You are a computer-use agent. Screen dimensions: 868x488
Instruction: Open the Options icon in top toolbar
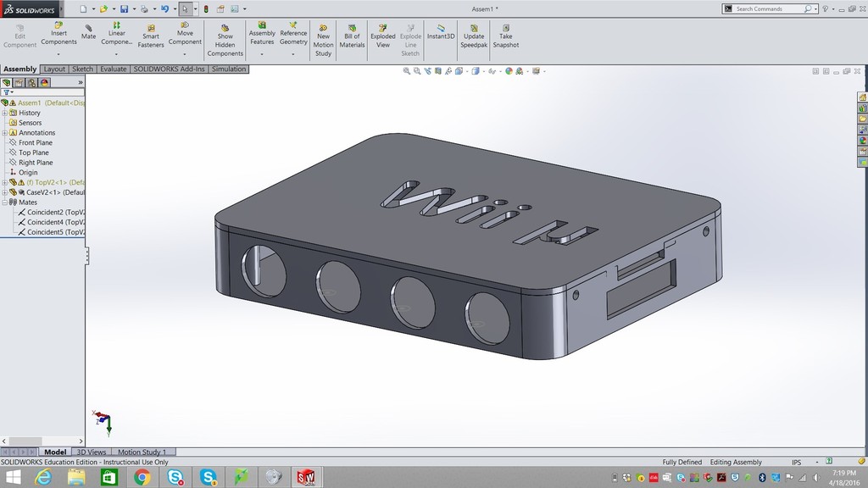coord(235,8)
